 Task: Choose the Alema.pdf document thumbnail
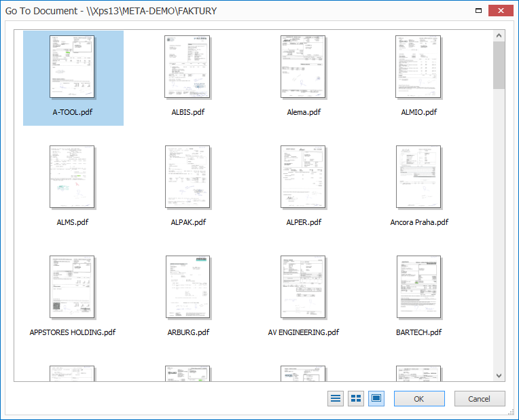303,67
